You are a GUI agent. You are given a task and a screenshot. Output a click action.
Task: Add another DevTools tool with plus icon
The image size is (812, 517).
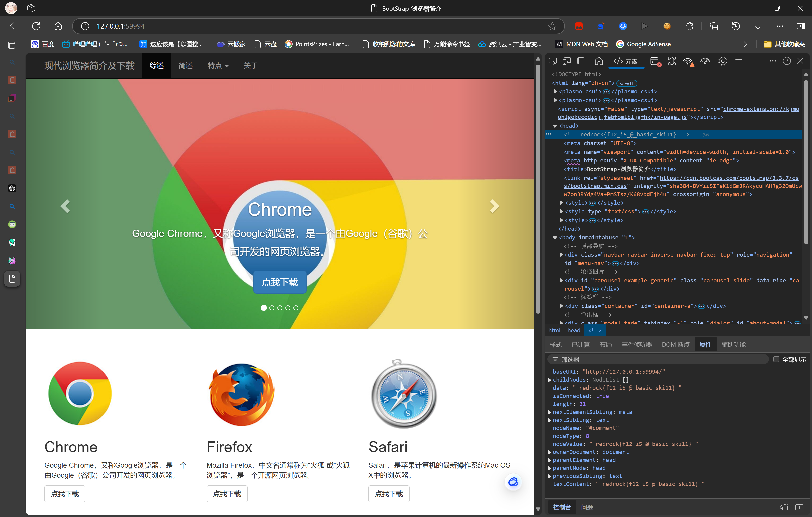pyautogui.click(x=739, y=60)
